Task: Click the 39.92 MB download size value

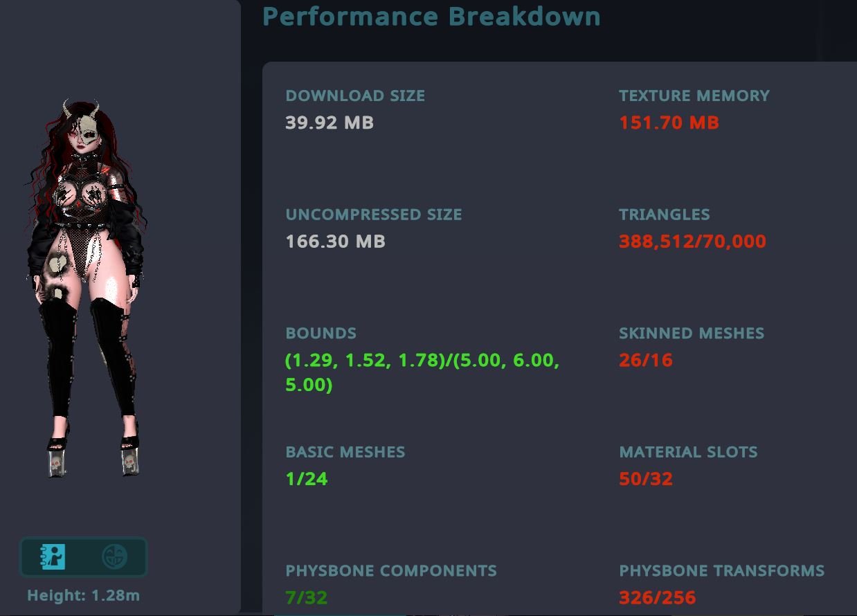Action: 330,123
